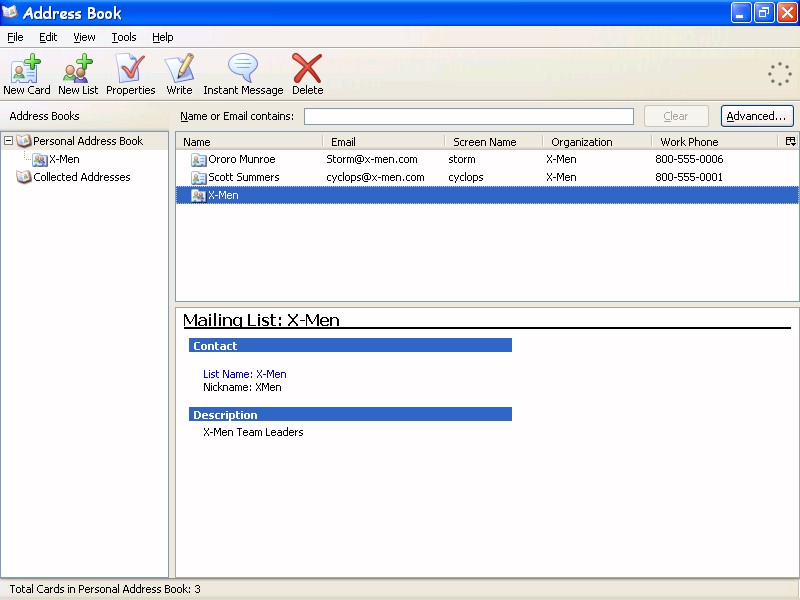Click Scott Summers' X-Men organization cell
Screen dimensions: 800x600
tap(561, 177)
